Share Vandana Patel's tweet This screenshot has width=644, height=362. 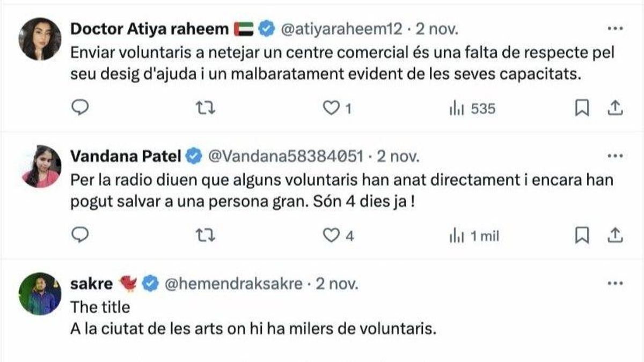pos(614,235)
